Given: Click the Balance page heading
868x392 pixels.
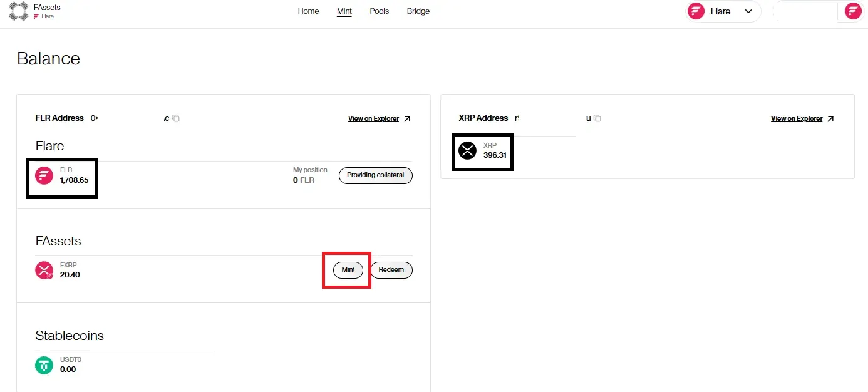Looking at the screenshot, I should click(x=48, y=59).
